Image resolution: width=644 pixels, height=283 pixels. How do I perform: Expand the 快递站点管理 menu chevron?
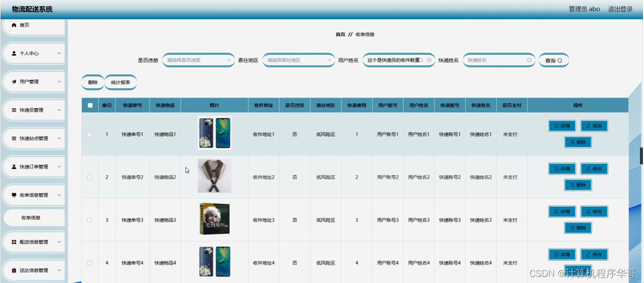(x=59, y=138)
